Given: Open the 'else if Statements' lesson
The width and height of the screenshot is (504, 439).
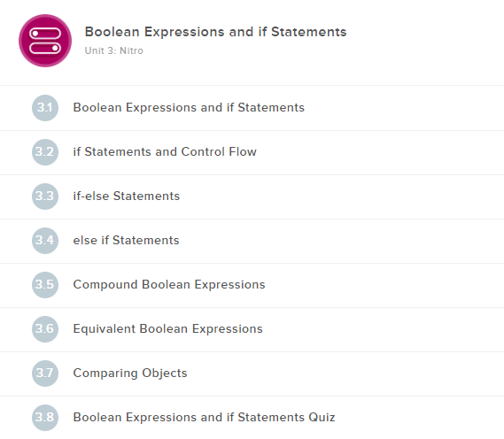Looking at the screenshot, I should 126,240.
